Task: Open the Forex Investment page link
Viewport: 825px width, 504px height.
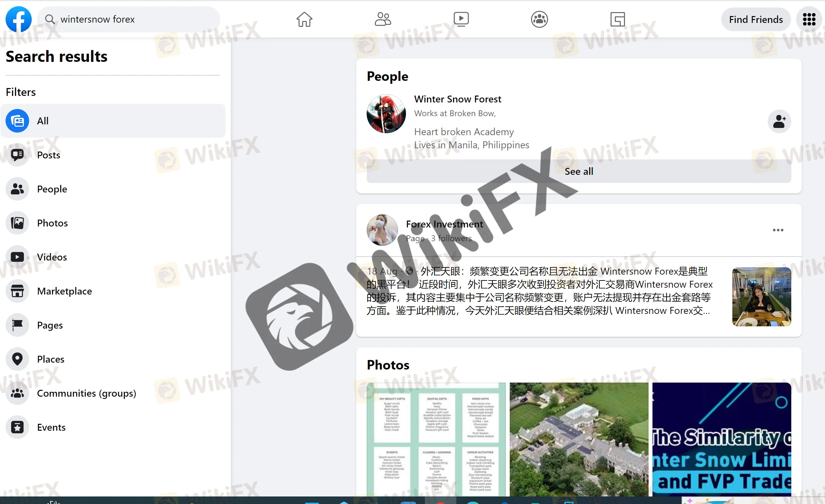Action: pyautogui.click(x=444, y=224)
